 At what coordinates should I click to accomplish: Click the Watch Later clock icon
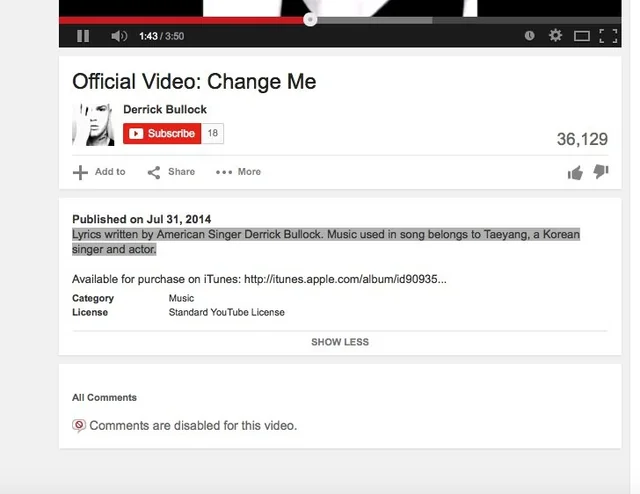[x=529, y=36]
